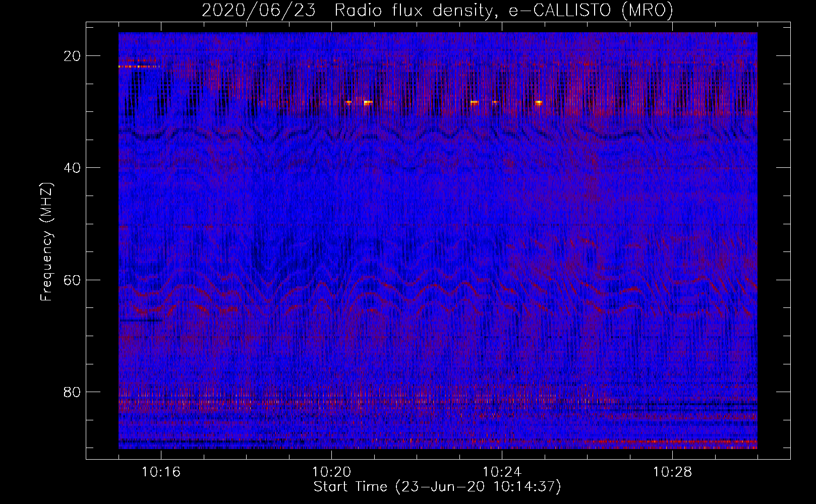Click the "Start Time (23-Jun-20 10:14:37)" label
This screenshot has width=816, height=504.
tap(437, 487)
